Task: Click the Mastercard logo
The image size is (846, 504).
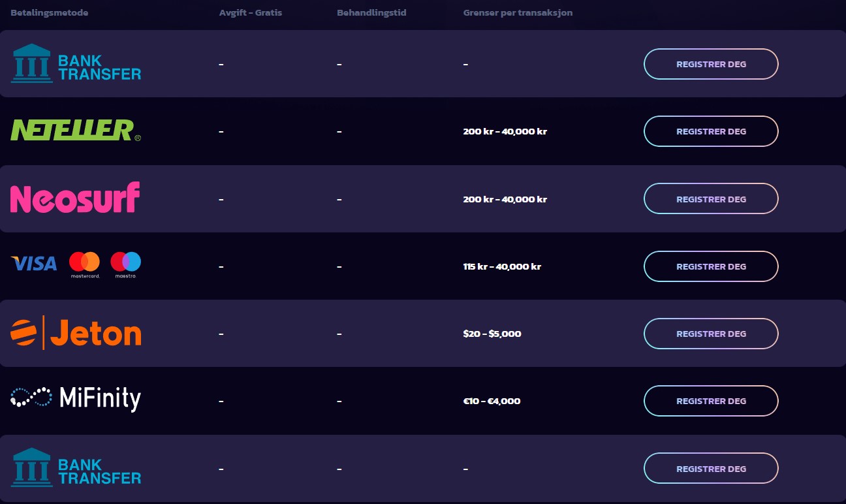Action: tap(85, 265)
